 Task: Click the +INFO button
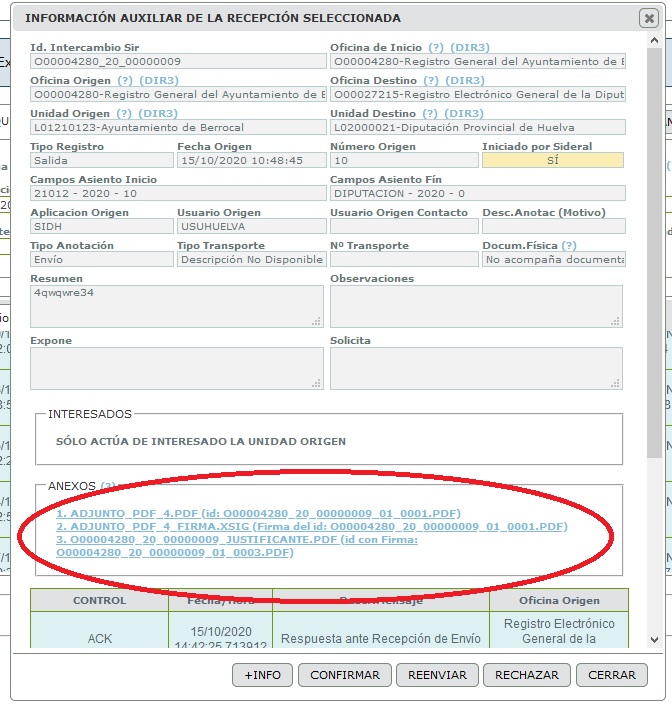tap(262, 675)
